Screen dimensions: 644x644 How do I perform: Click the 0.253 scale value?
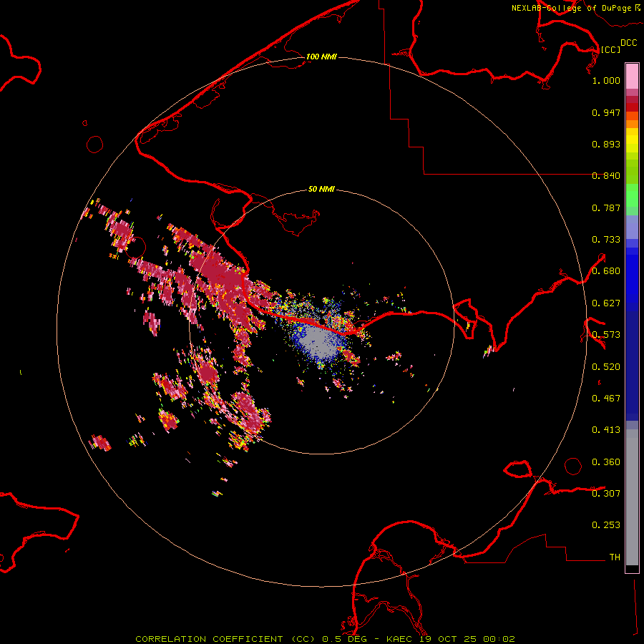click(606, 525)
